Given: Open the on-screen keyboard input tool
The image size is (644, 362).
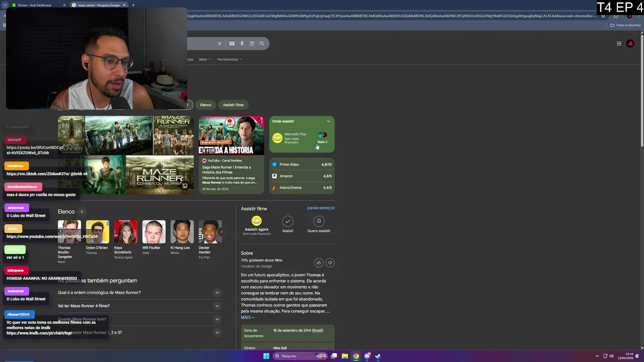Looking at the screenshot, I should [x=232, y=44].
